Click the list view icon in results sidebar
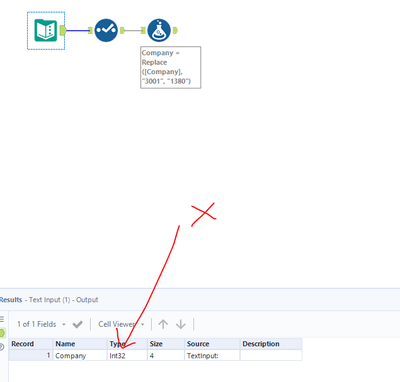Screen dimensions: 400x382 (2, 319)
